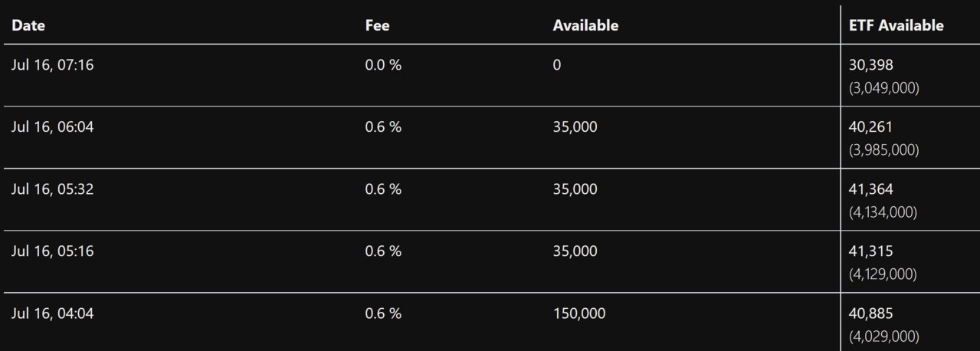The height and width of the screenshot is (351, 980).
Task: Click the 0 available value in first row
Action: point(557,65)
